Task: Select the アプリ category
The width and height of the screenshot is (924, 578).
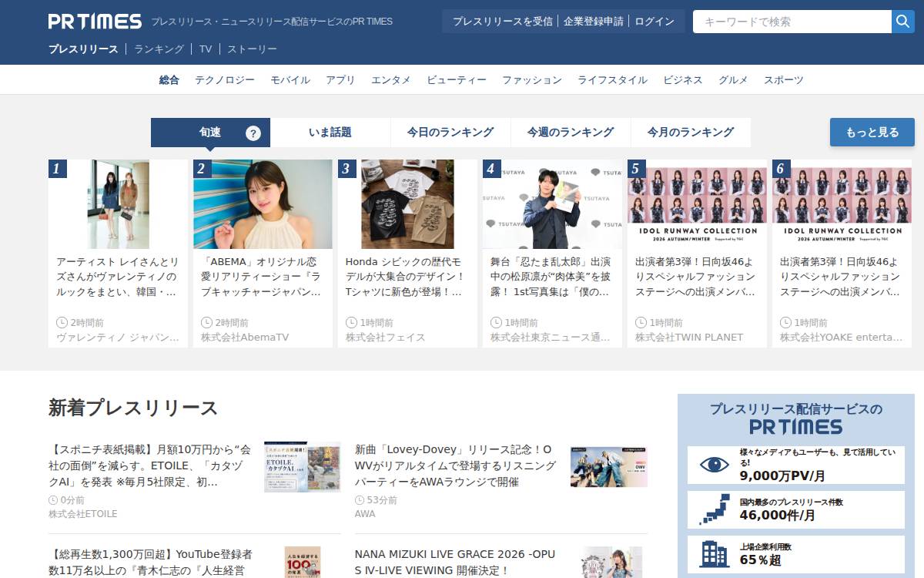Action: pos(340,80)
